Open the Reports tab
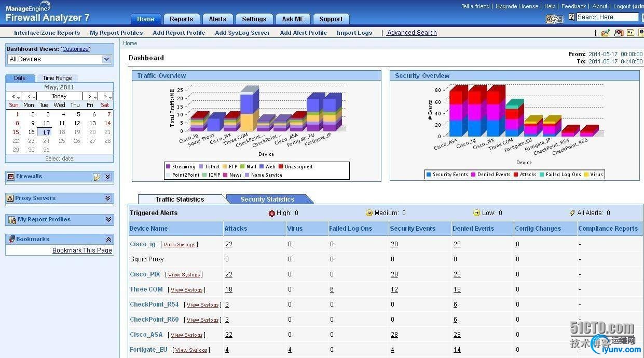This screenshot has width=644, height=358. [181, 19]
